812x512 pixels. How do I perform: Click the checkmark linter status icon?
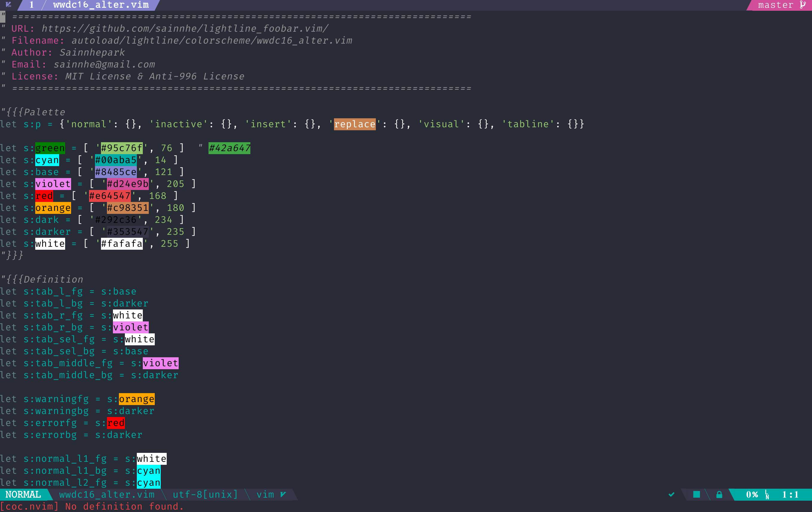click(671, 494)
